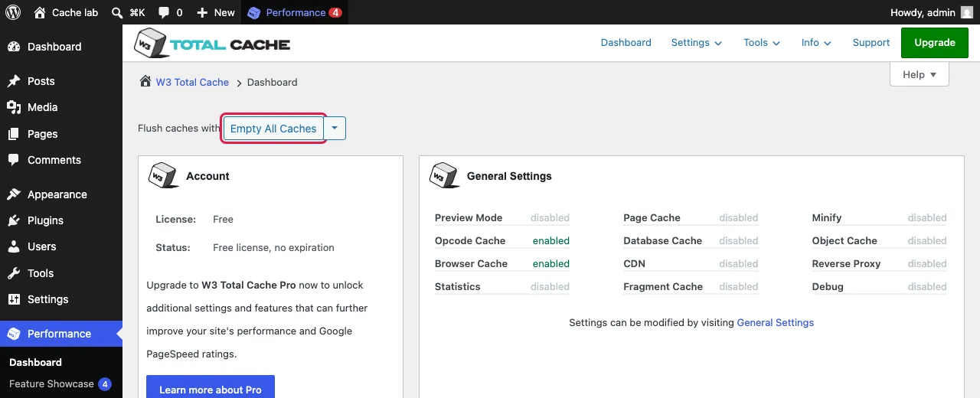Image resolution: width=980 pixels, height=398 pixels.
Task: Click the Statistics label
Action: pos(458,286)
